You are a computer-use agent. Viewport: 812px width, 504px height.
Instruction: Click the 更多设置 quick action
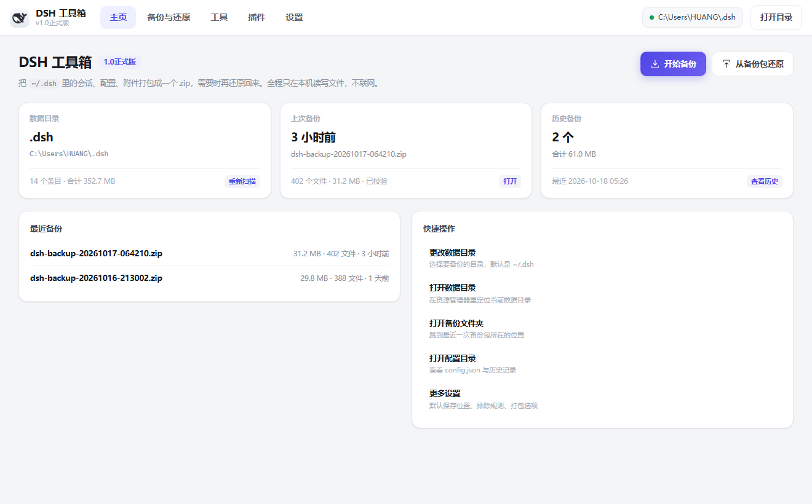click(602, 399)
